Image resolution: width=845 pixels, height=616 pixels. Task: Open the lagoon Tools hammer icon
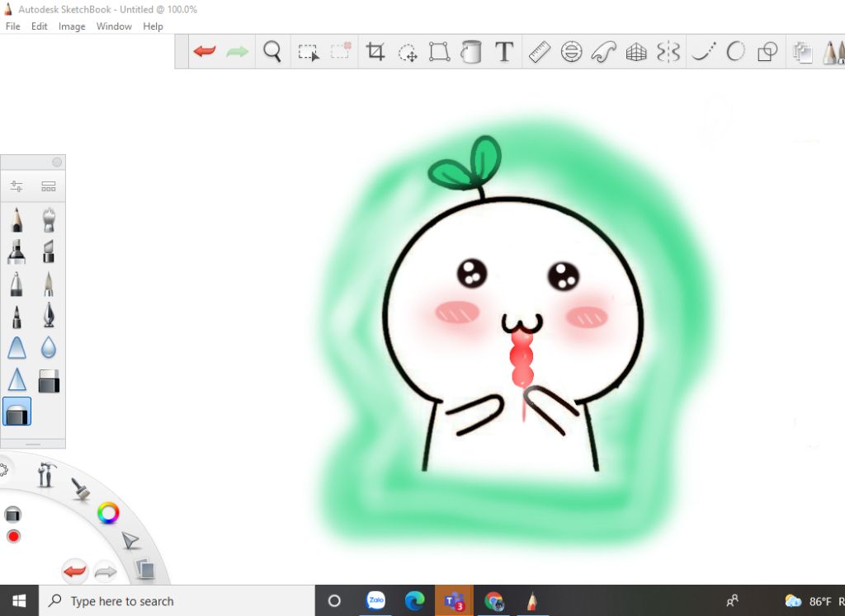click(x=46, y=474)
